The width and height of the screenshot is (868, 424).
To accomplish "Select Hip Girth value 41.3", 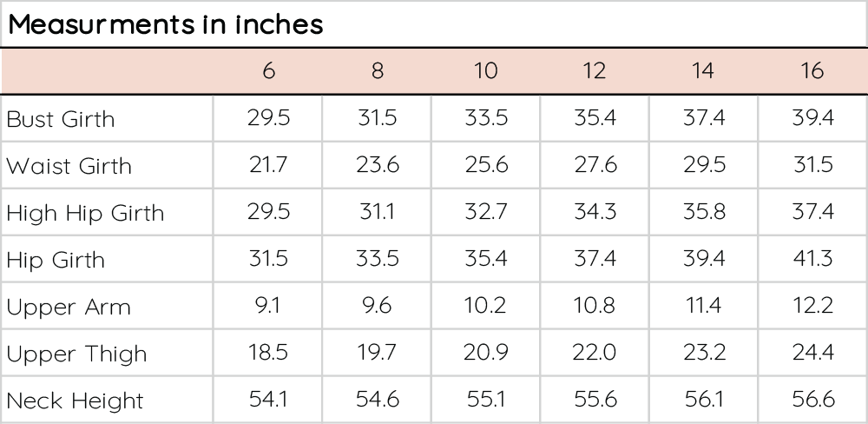I will [812, 259].
